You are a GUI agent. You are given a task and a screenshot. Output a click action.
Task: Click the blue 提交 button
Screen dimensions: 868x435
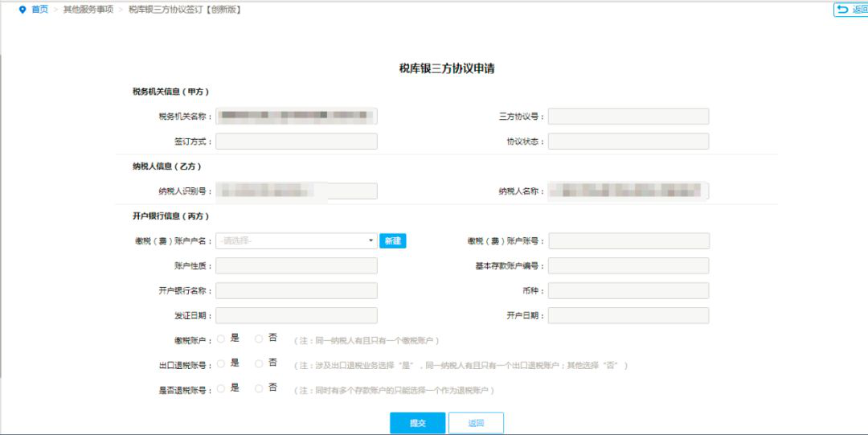pyautogui.click(x=417, y=423)
